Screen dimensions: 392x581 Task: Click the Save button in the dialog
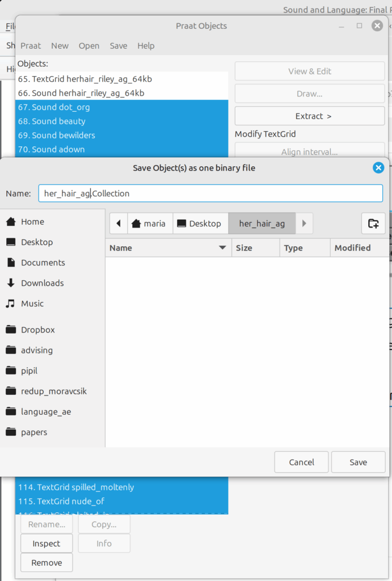[358, 462]
